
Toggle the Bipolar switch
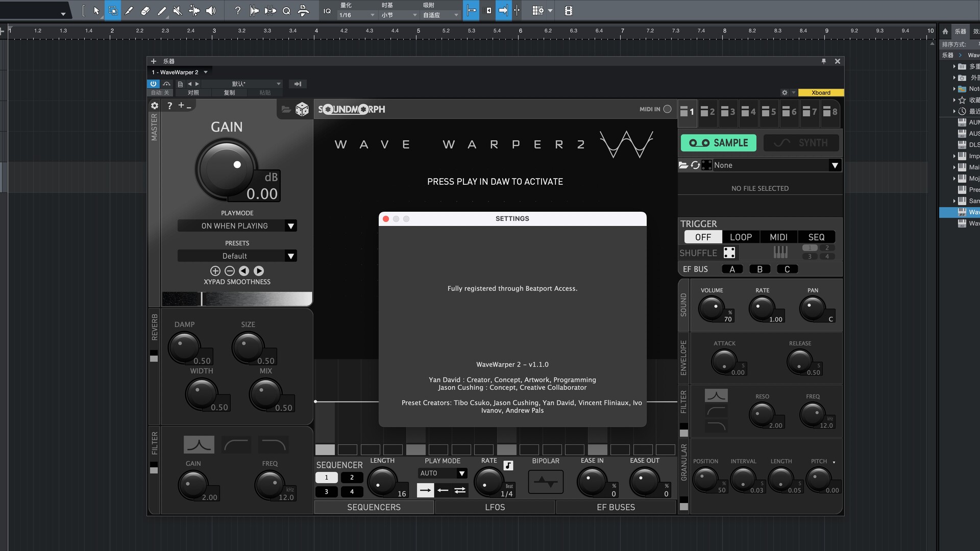[546, 482]
